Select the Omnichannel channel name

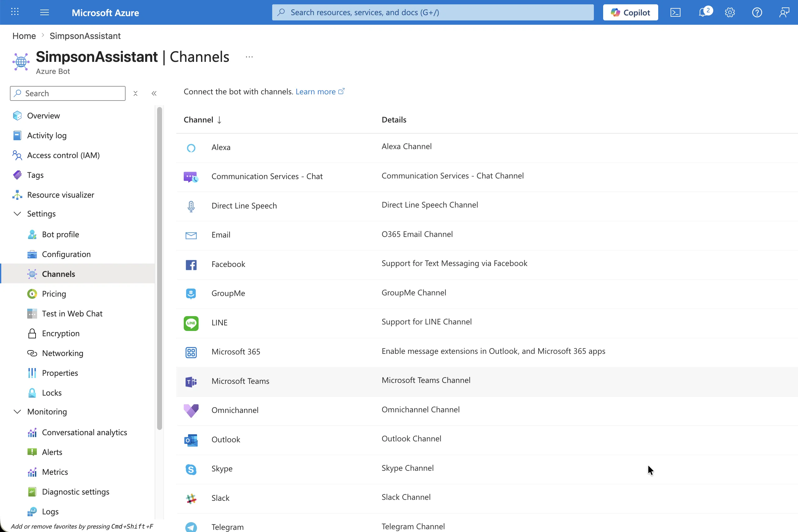point(235,410)
